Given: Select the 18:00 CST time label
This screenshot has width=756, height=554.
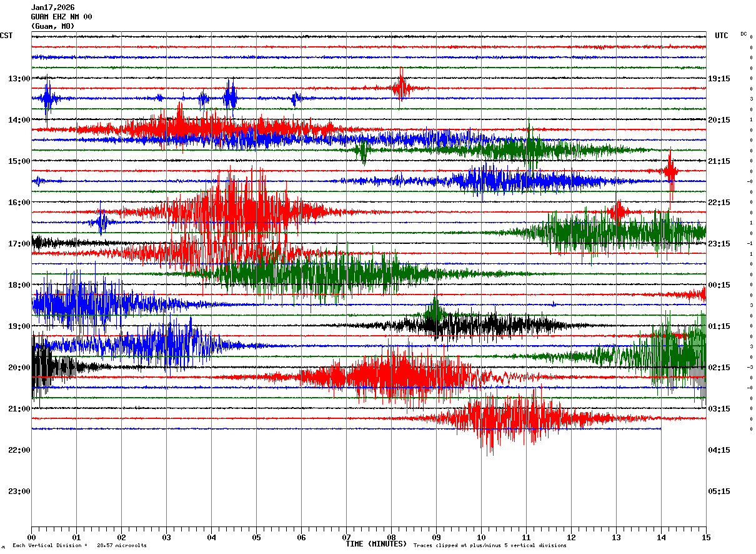Looking at the screenshot, I should click(x=19, y=285).
